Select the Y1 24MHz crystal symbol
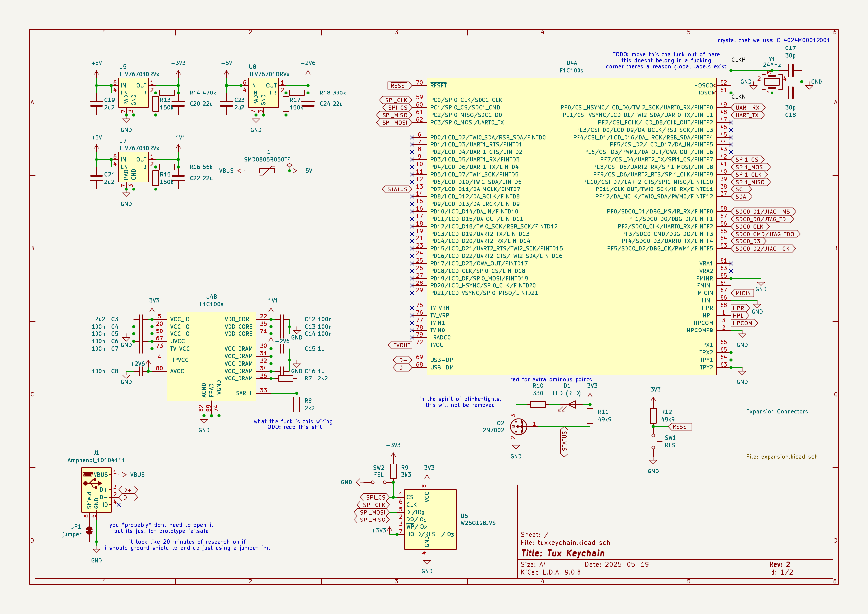 (x=772, y=82)
